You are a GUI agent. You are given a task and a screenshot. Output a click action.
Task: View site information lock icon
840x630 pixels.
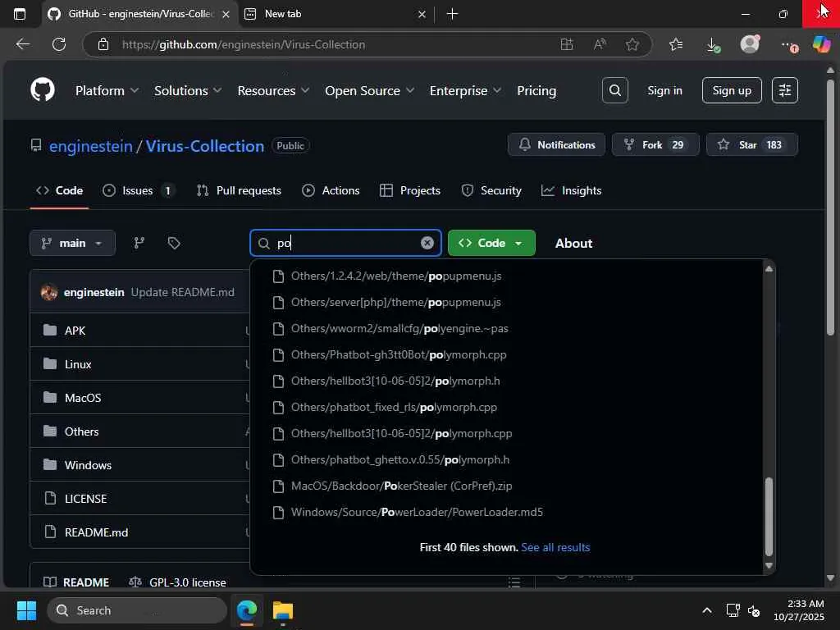[103, 44]
